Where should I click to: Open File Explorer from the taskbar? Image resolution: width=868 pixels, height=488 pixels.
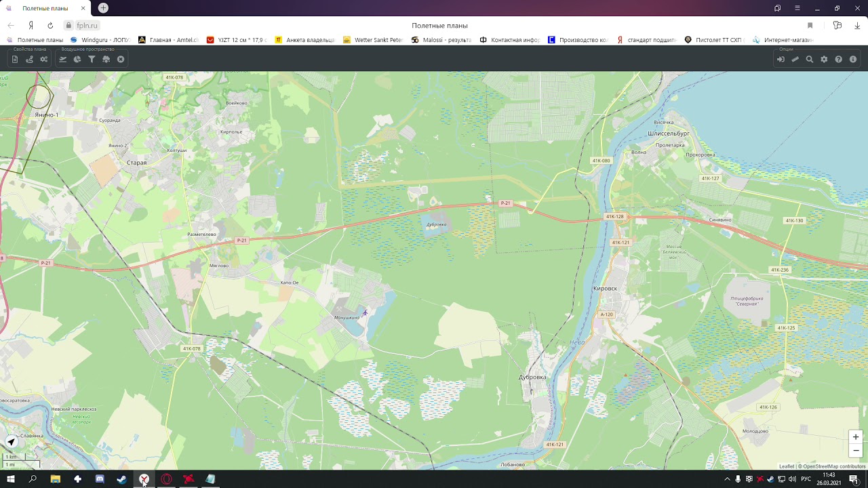pos(56,479)
